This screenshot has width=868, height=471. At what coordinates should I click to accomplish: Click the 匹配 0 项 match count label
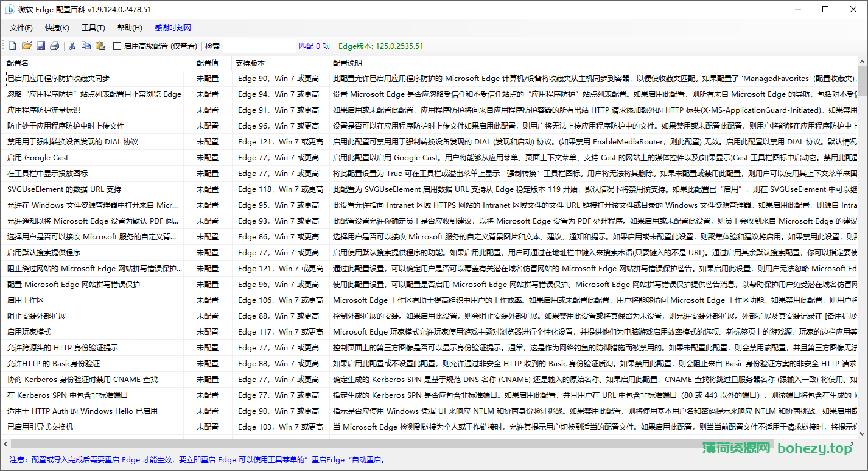[x=315, y=46]
